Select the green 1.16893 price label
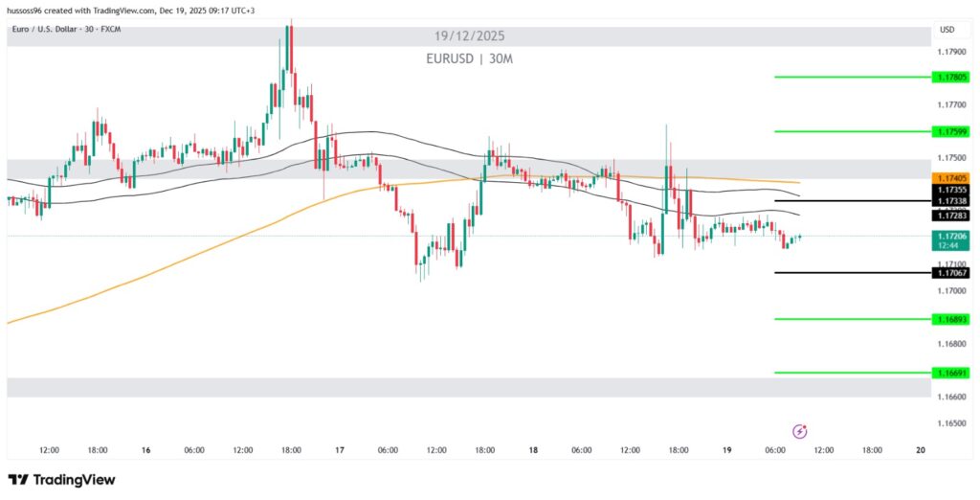The height and width of the screenshot is (500, 980). click(x=951, y=319)
